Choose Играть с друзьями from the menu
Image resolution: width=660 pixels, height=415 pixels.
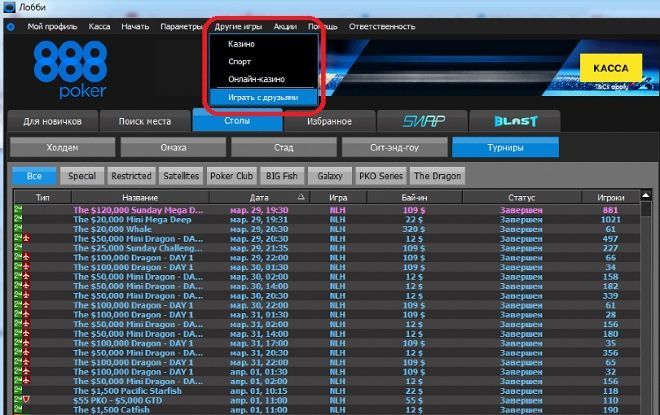[261, 97]
